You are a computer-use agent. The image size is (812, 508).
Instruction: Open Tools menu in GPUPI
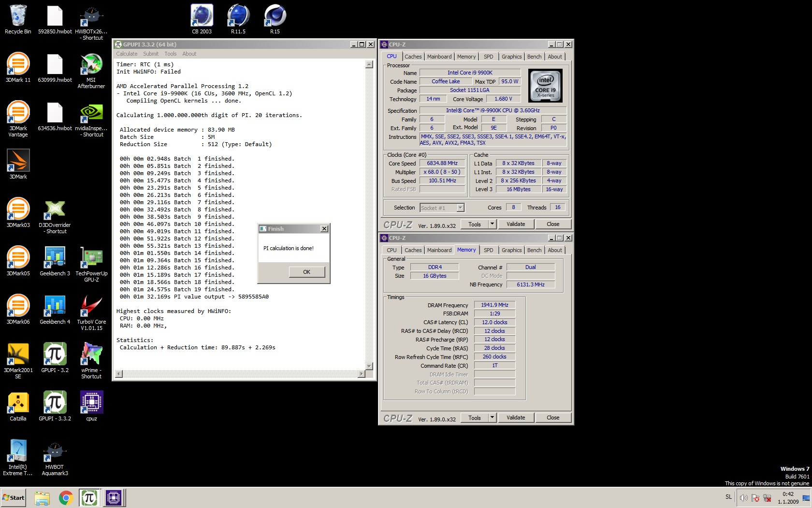(x=171, y=54)
